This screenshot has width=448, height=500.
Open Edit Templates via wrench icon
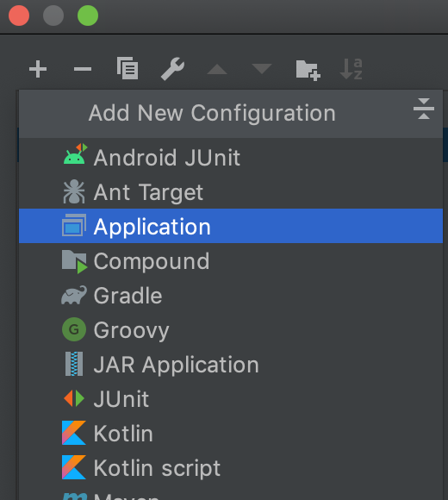tap(172, 69)
